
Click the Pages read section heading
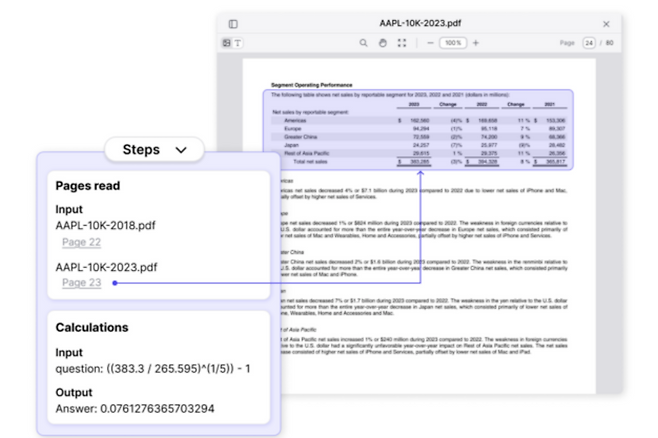pyautogui.click(x=90, y=186)
